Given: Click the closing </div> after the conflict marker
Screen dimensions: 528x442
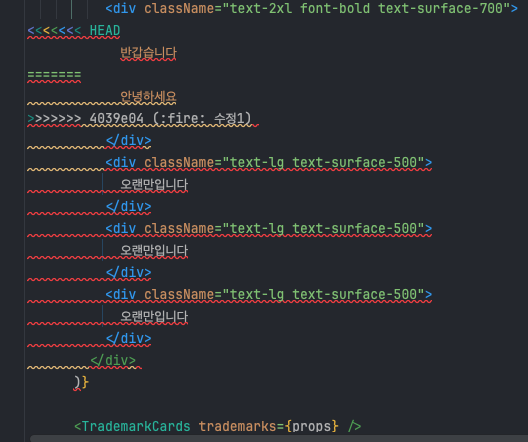Looking at the screenshot, I should [x=128, y=140].
